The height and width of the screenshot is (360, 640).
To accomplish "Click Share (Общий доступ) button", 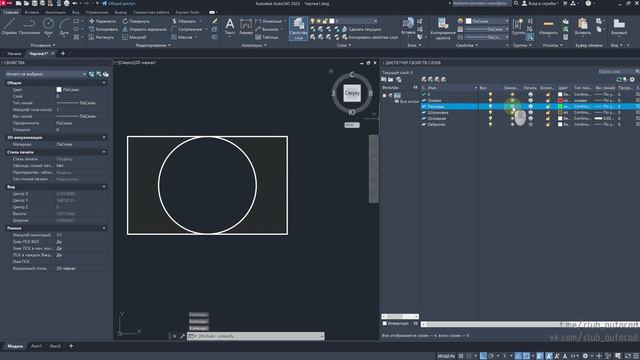I will (x=118, y=3).
